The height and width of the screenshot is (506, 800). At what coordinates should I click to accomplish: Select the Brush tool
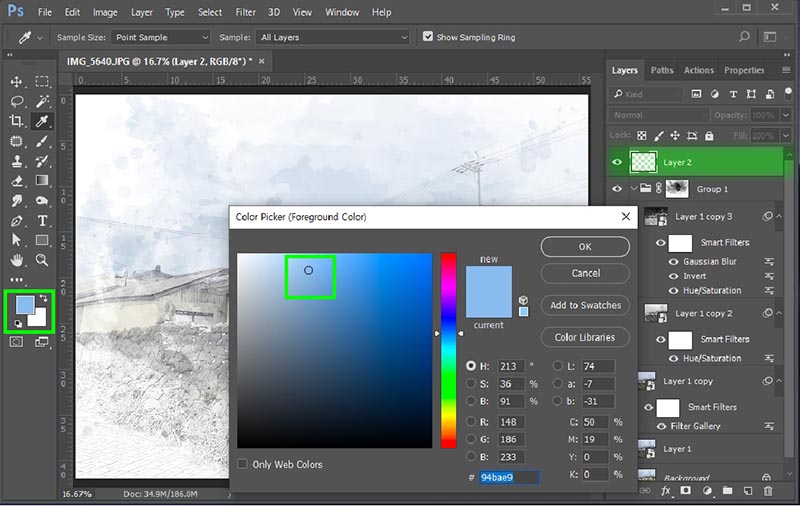click(x=42, y=141)
